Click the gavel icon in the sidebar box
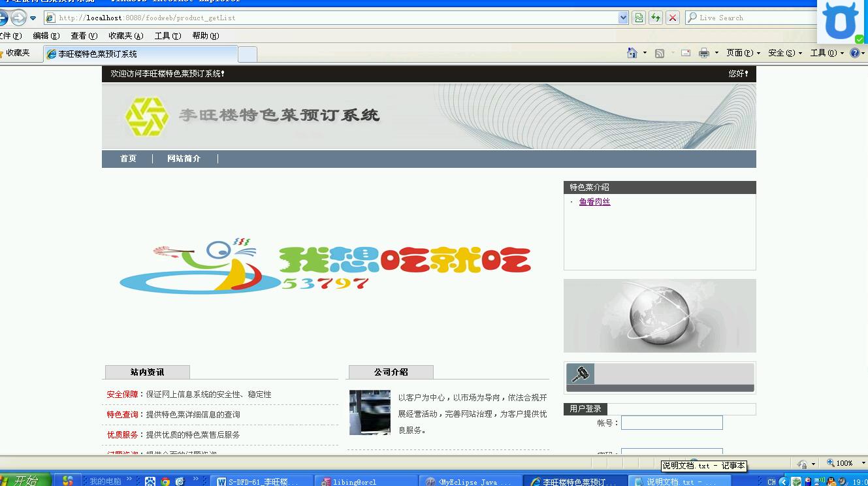Screen dimensions: 868x486 pos(580,374)
